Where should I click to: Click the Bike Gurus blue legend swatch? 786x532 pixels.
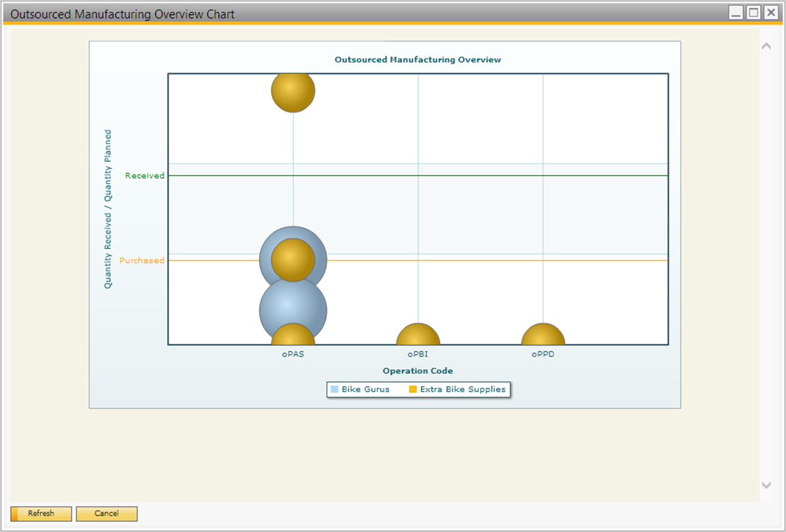[x=334, y=389]
